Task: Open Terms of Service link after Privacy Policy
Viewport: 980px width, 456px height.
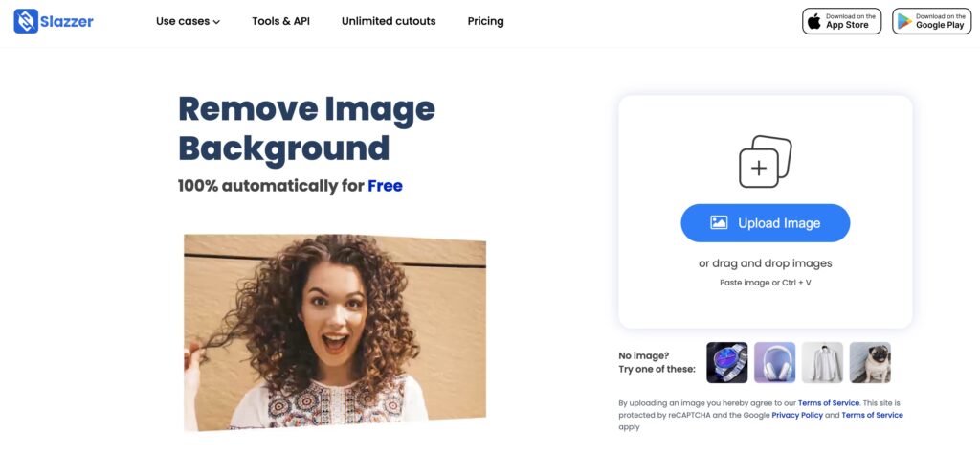Action: (872, 415)
